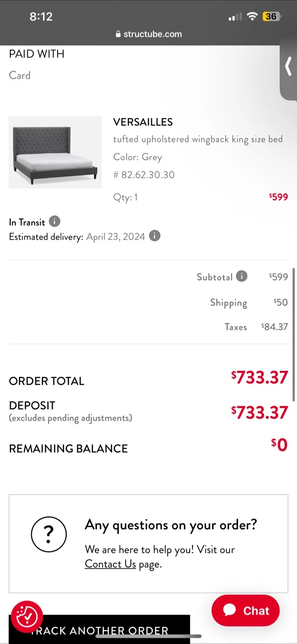The height and width of the screenshot is (644, 297).
Task: Expand the side panel chevron tab
Action: 289,68
